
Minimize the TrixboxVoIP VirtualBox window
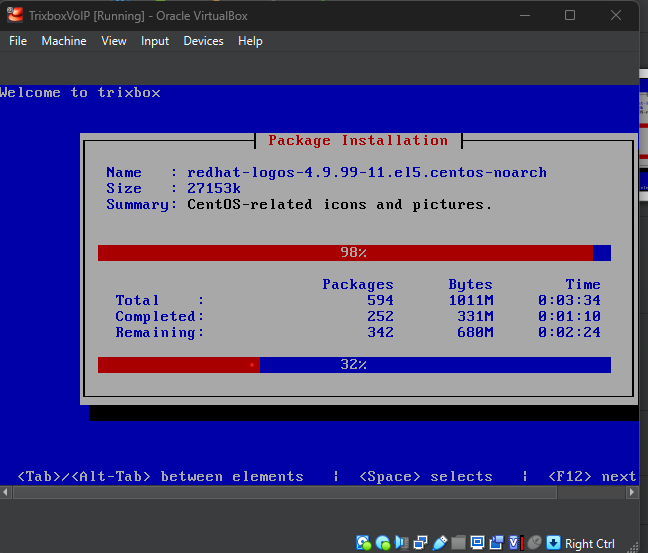[525, 15]
